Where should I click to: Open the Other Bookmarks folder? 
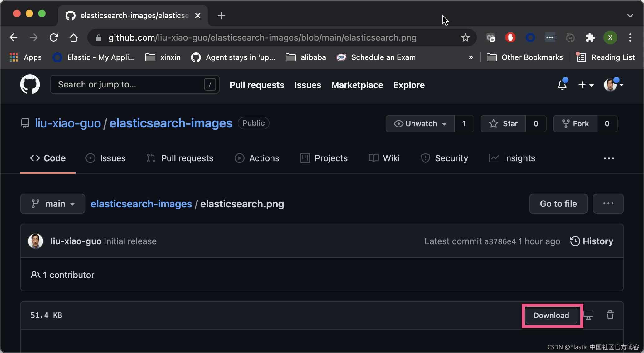pos(525,57)
